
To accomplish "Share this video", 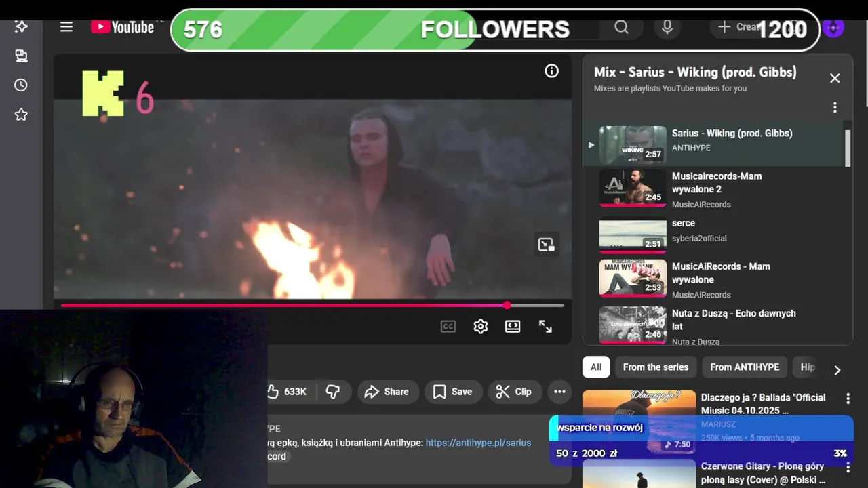I will (x=387, y=392).
